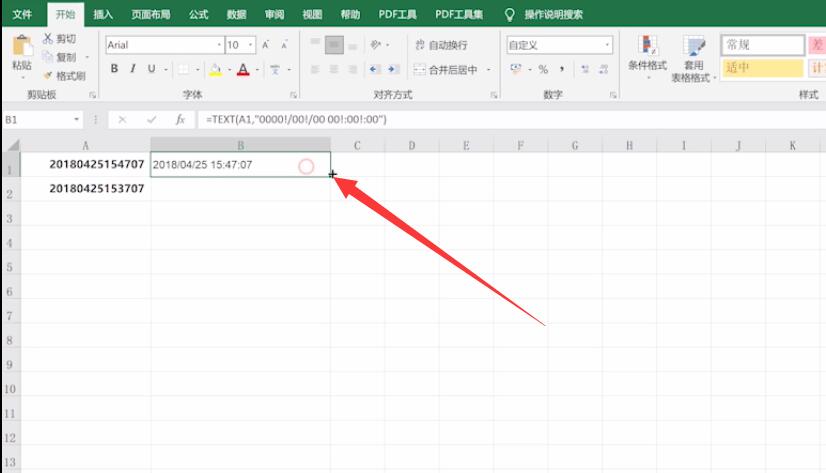Toggle center horizontal alignment
Image resolution: width=826 pixels, height=473 pixels.
(x=334, y=69)
